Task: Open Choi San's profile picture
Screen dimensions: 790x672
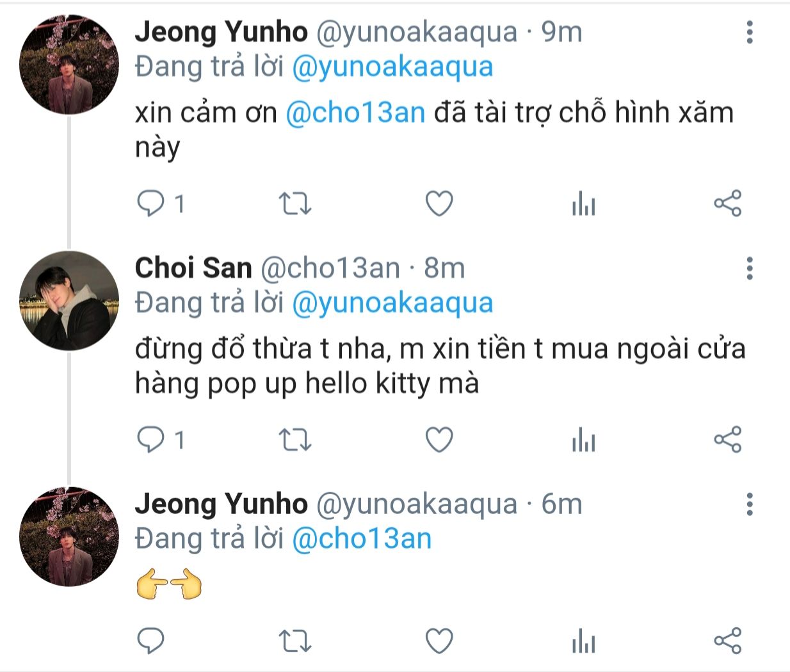Action: pos(69,301)
